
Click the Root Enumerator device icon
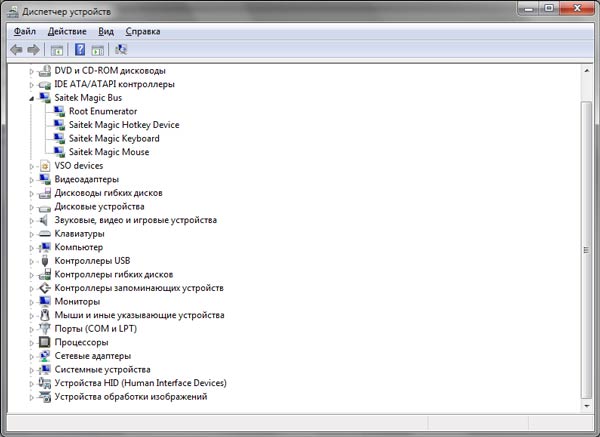[59, 111]
